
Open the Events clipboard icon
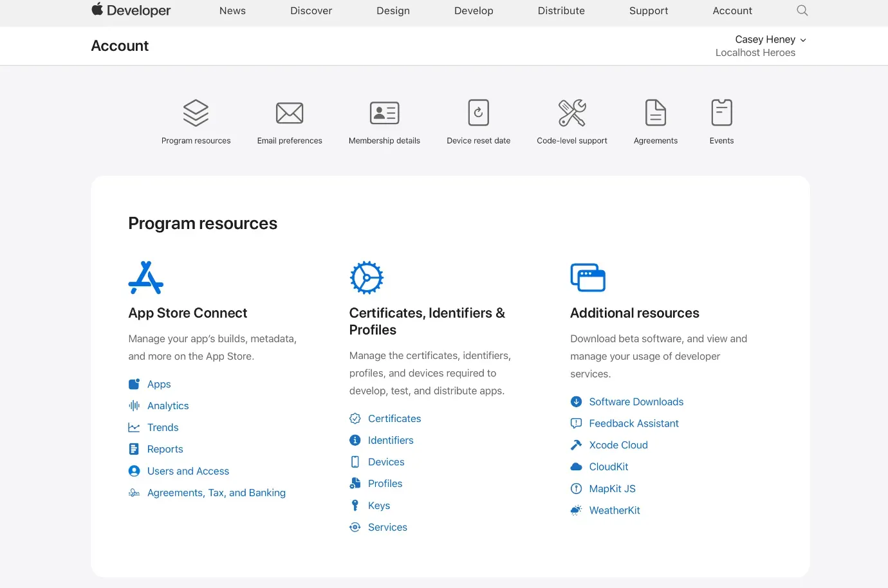coord(721,113)
